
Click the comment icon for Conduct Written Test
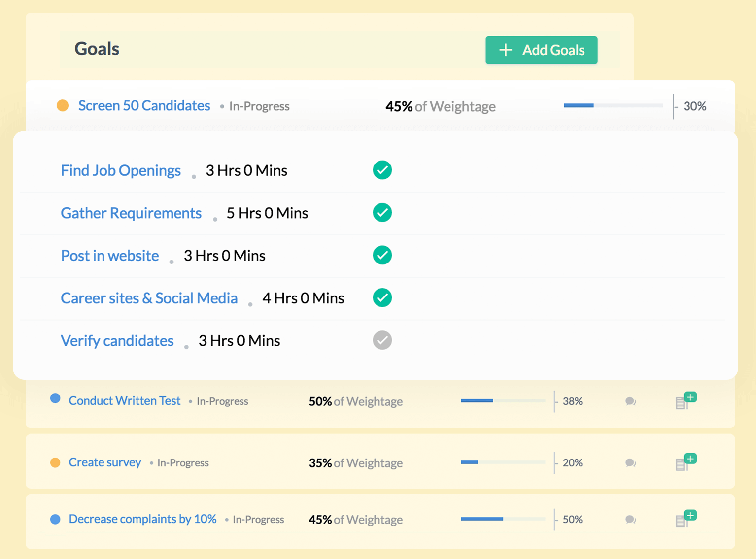point(630,401)
